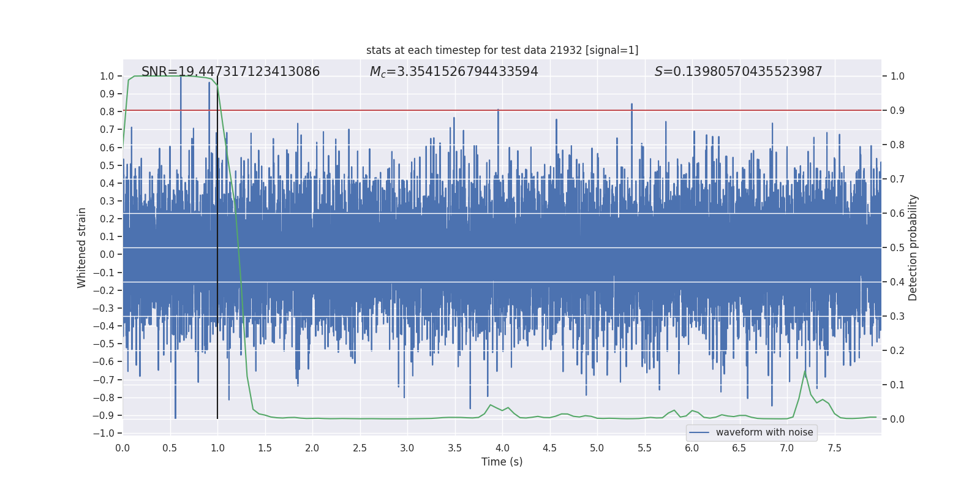Click the plot title for test data 21932
The height and width of the screenshot is (490, 980).
pos(502,50)
